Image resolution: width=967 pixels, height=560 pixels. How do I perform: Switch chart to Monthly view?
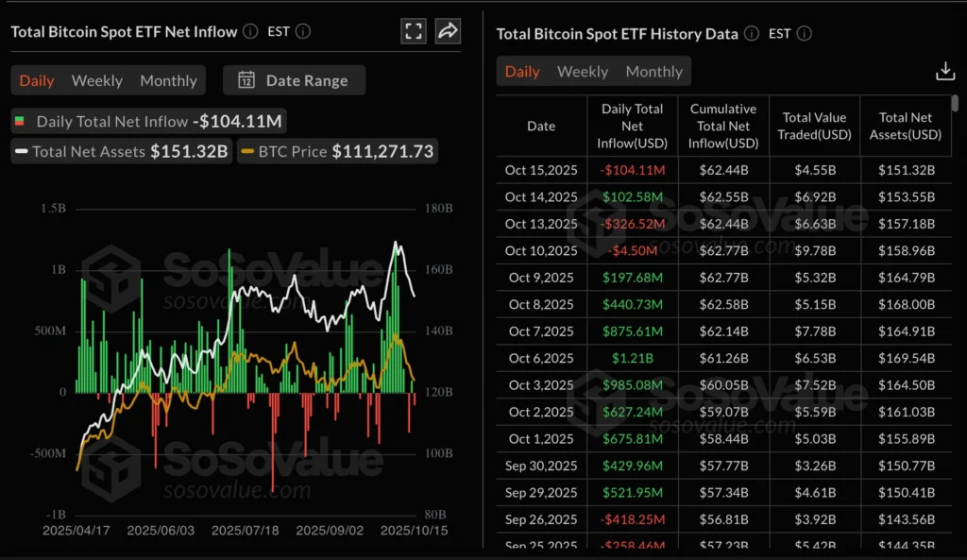(168, 80)
